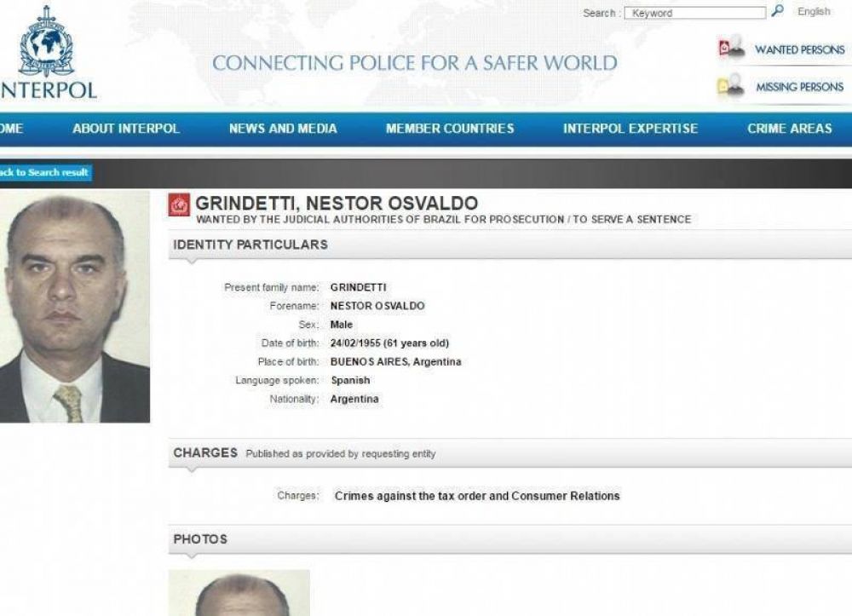Screen dimensions: 852x616
Task: Click the red notice icon beside GRINDETTI name
Action: point(179,205)
